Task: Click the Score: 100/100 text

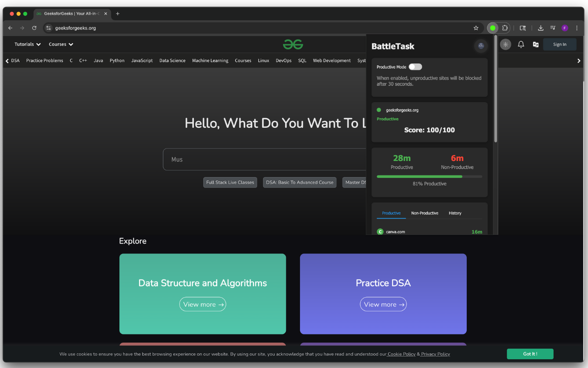Action: pos(430,130)
